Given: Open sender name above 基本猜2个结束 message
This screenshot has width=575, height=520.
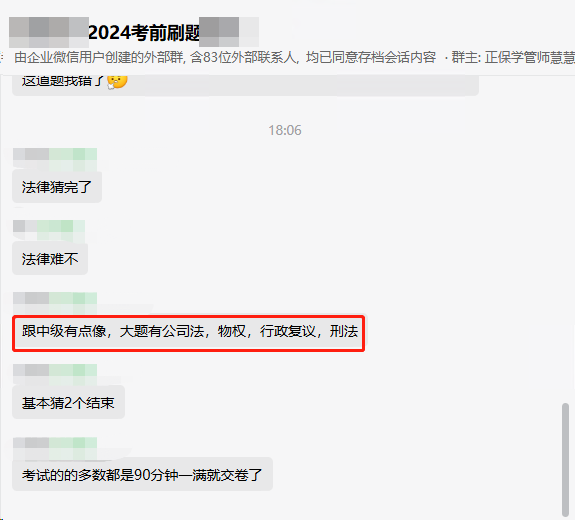Looking at the screenshot, I should (x=55, y=374).
